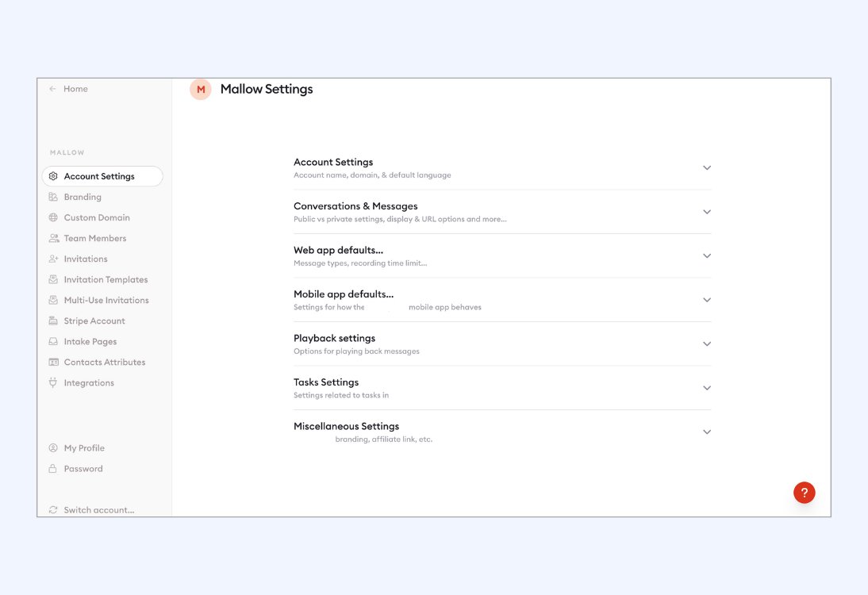Expand the Account Settings section chevron

pos(706,168)
